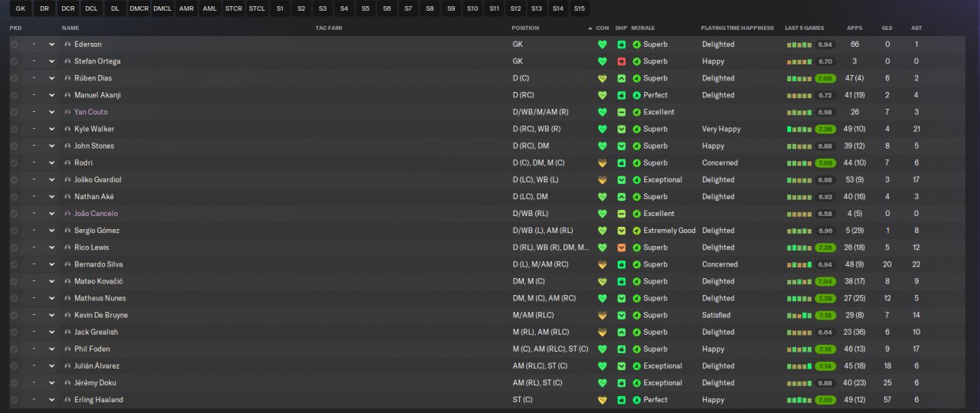Click Ederson's green match sharpness icon

622,44
